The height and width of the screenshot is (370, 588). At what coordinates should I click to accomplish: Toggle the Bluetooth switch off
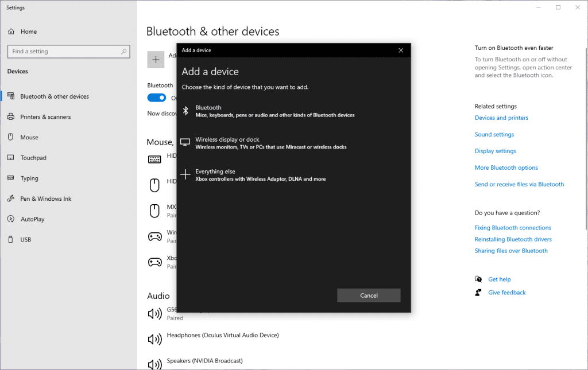pos(157,98)
